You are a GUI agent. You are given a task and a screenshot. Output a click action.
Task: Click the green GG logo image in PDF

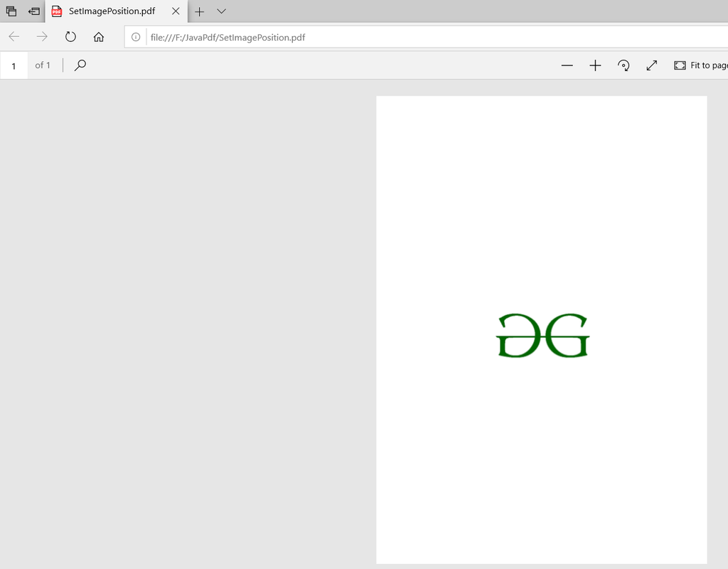(x=542, y=336)
